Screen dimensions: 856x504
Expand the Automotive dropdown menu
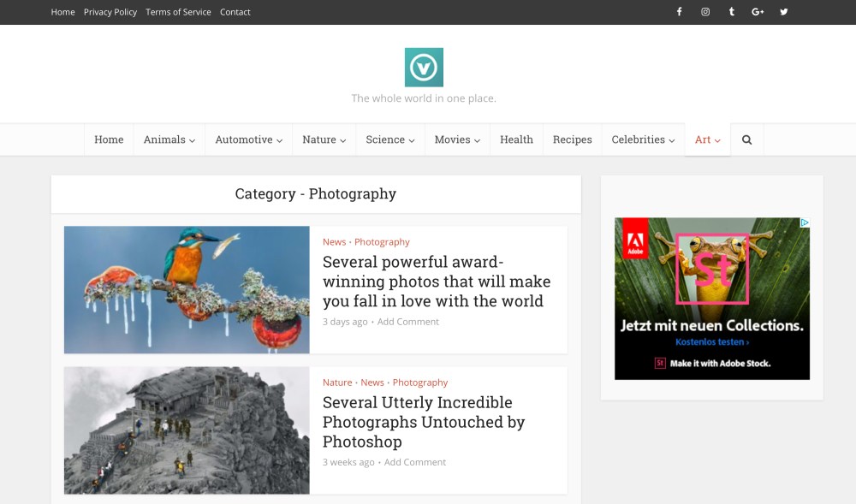tap(248, 139)
